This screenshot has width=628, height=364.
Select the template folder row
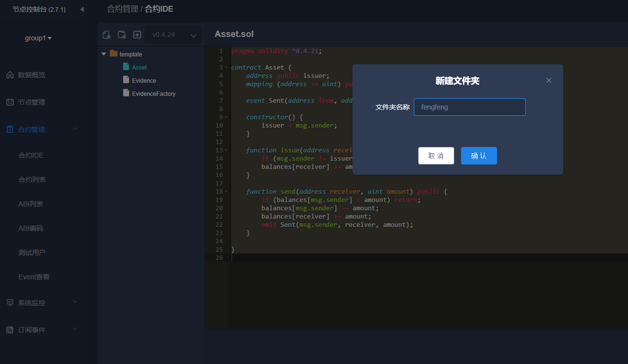coord(151,54)
